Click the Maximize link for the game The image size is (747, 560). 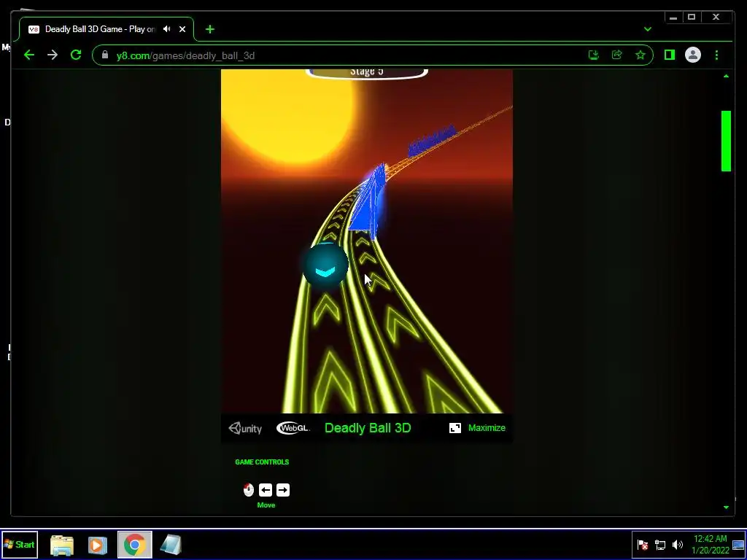(487, 427)
